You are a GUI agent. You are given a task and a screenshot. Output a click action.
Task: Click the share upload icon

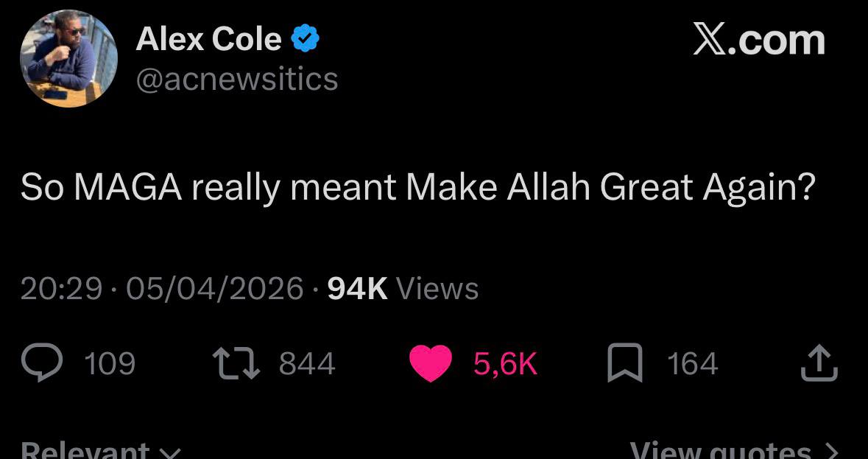pos(819,364)
